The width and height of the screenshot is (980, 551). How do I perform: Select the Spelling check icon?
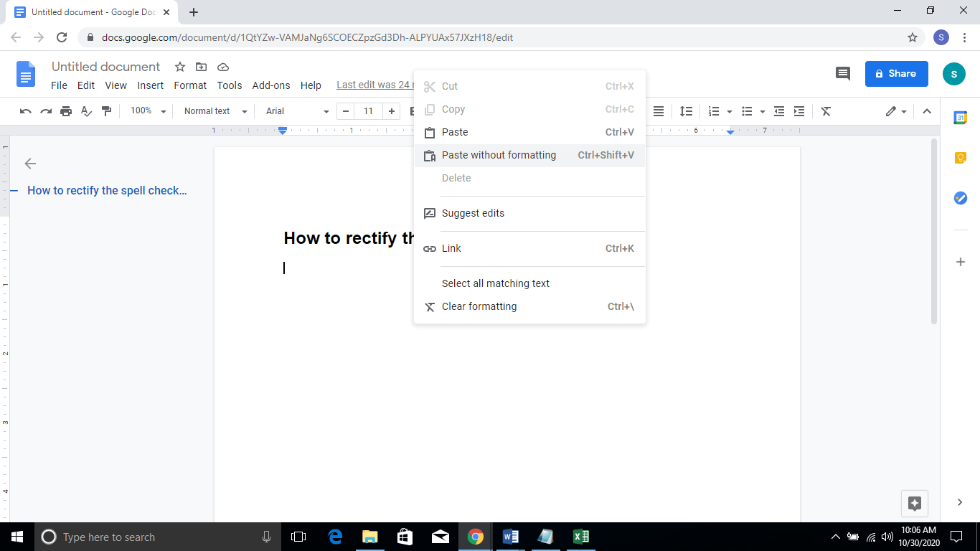pyautogui.click(x=86, y=111)
